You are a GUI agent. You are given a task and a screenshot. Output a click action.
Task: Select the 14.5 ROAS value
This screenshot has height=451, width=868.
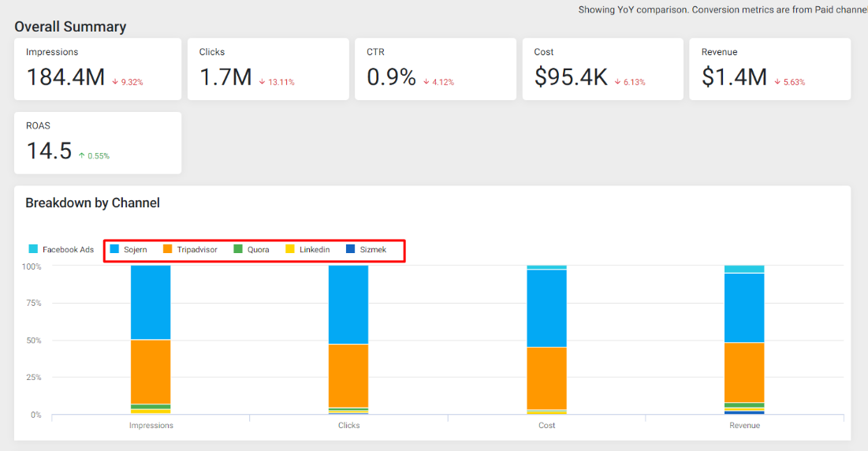point(49,151)
